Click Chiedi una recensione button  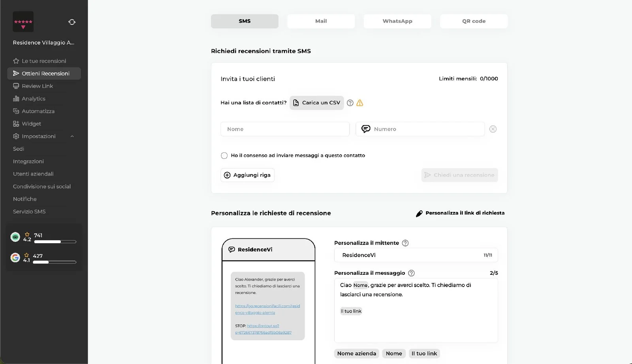(x=459, y=175)
